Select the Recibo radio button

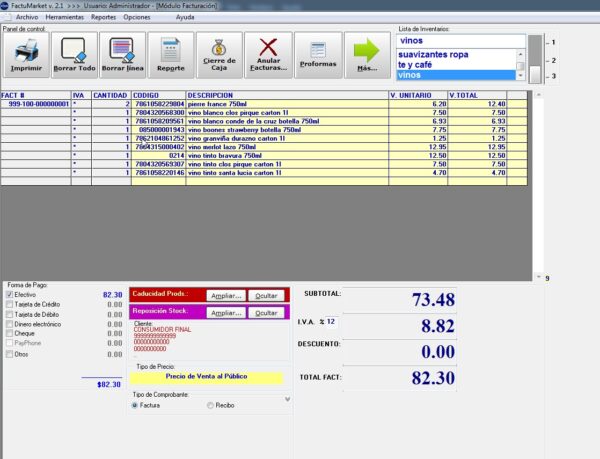pyautogui.click(x=210, y=405)
